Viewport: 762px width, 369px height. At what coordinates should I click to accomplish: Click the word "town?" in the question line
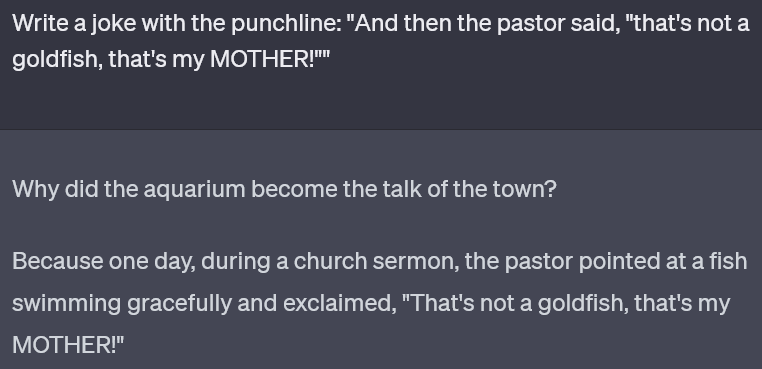pyautogui.click(x=524, y=189)
